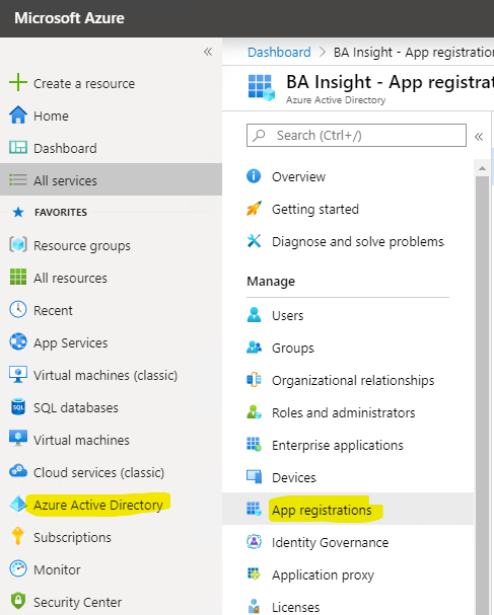
Task: Collapse the Azure Active Directory blade menu
Action: pyautogui.click(x=479, y=136)
